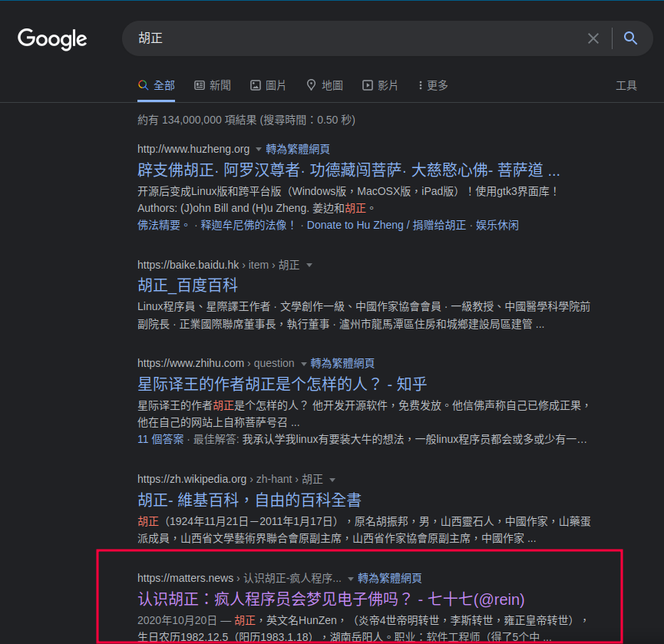Image resolution: width=664 pixels, height=644 pixels.
Task: Switch to the 圖片 tab
Action: [x=268, y=85]
